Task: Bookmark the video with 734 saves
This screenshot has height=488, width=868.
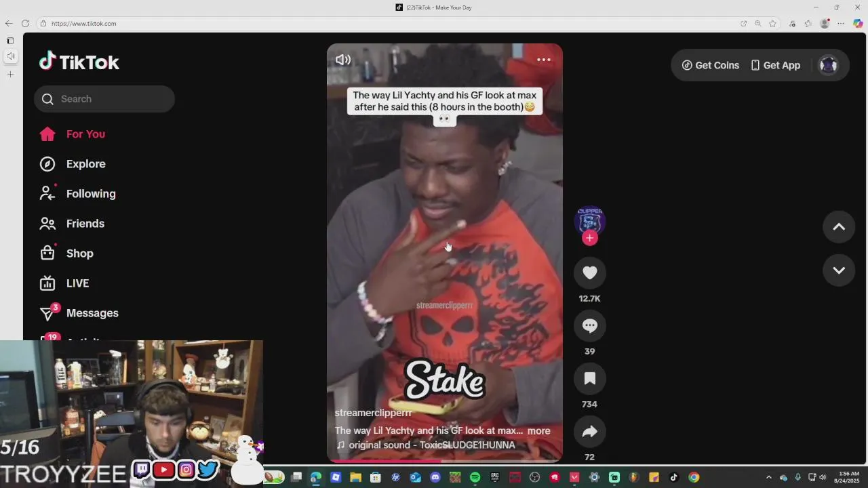Action: (x=589, y=378)
